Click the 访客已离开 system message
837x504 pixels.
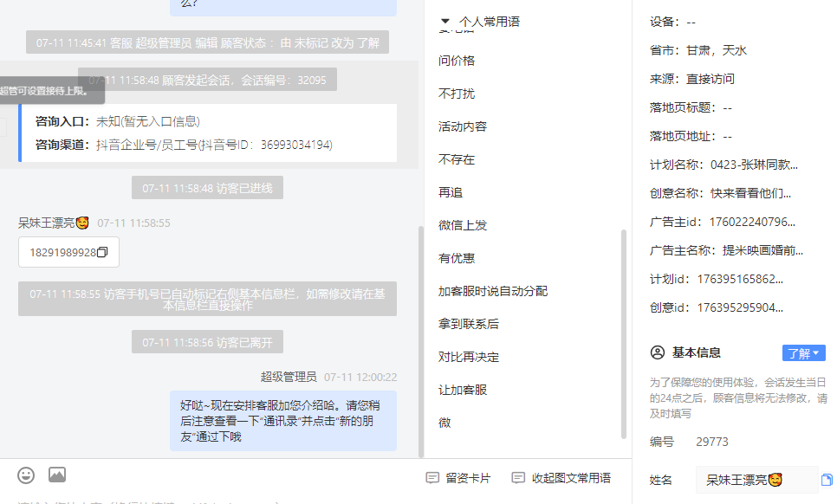[207, 342]
